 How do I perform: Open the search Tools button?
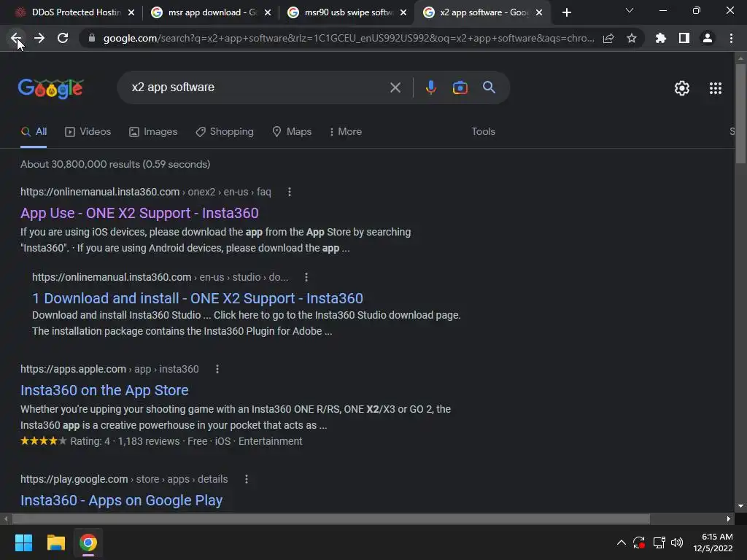(x=484, y=131)
